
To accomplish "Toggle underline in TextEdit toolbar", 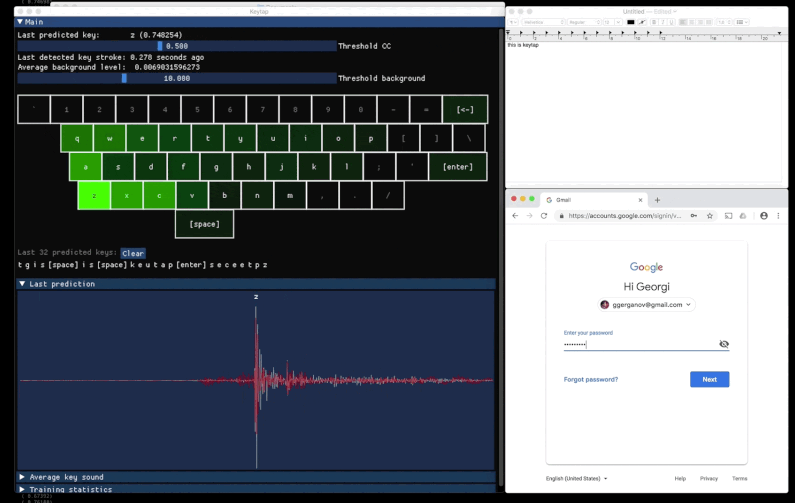I will coord(669,22).
